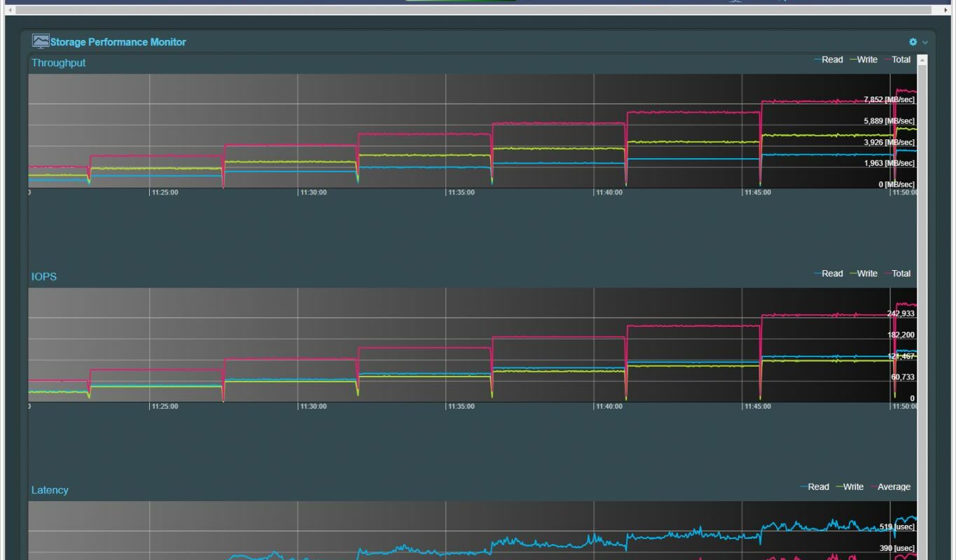The height and width of the screenshot is (560, 956).
Task: Select the IOPS chart heading
Action: tap(44, 276)
